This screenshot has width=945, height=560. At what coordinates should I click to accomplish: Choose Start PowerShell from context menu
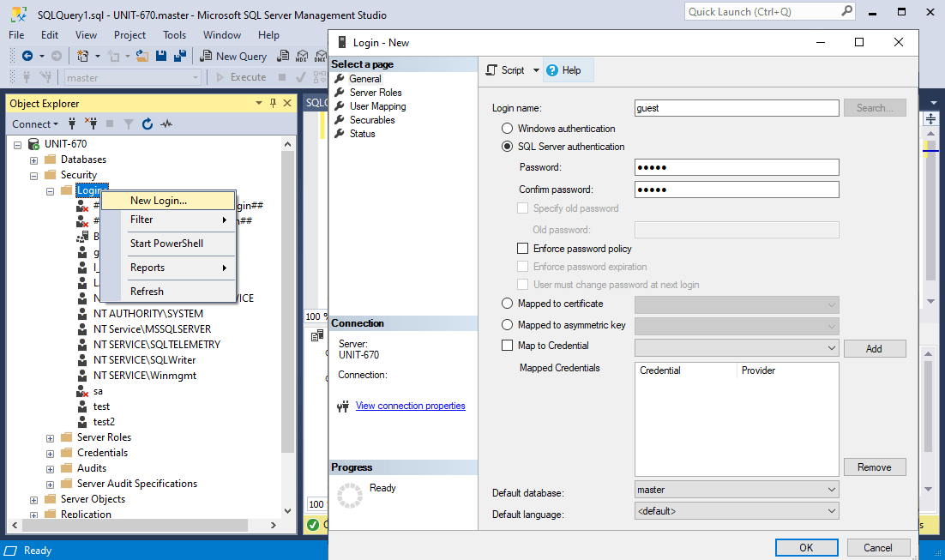[x=166, y=244]
